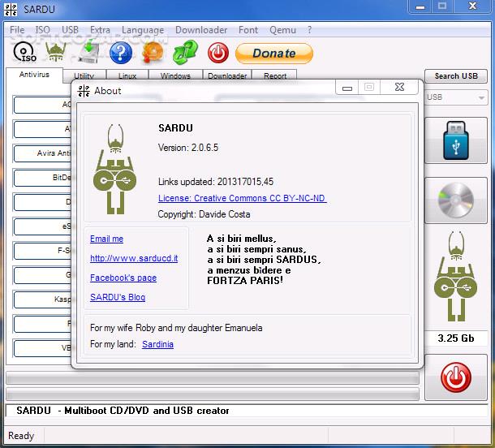495x448 pixels.
Task: Minimize the About dialog
Action: (347, 88)
